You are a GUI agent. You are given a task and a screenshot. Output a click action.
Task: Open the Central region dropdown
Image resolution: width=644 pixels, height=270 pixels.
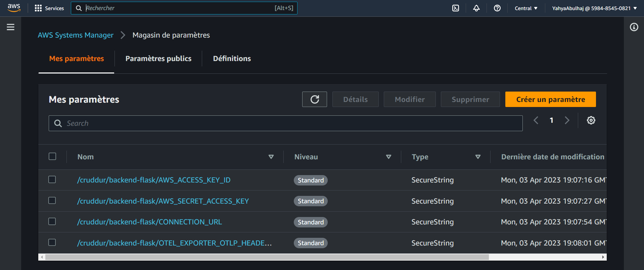coord(526,8)
